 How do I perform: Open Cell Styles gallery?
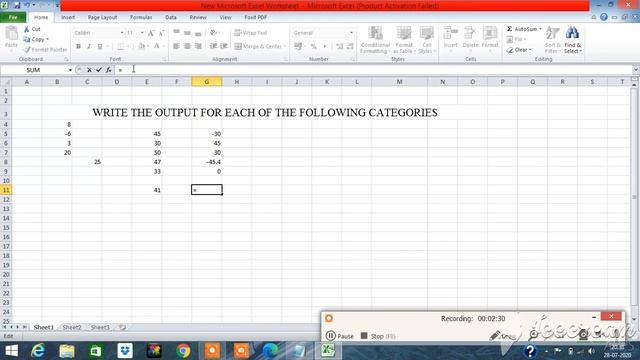[427, 40]
